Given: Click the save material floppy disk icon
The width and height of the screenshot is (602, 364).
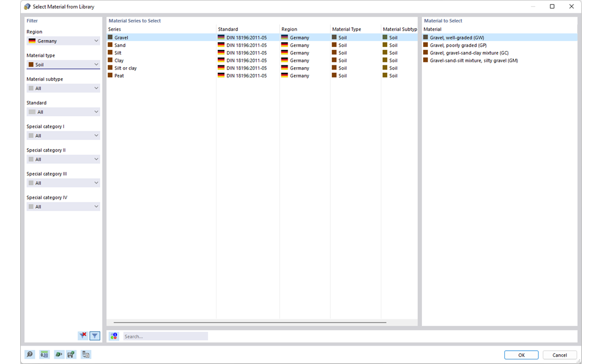Looking at the screenshot, I should (71, 354).
